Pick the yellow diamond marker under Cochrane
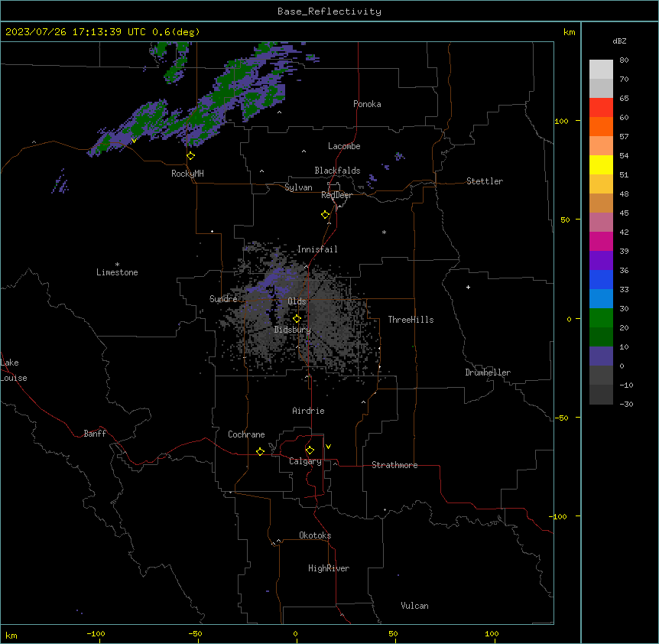The image size is (659, 644). click(x=260, y=451)
